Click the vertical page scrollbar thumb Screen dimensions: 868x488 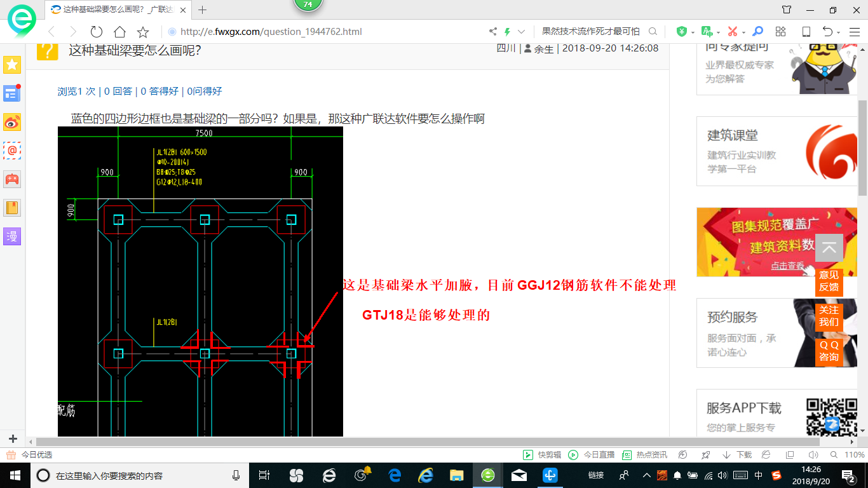point(862,149)
